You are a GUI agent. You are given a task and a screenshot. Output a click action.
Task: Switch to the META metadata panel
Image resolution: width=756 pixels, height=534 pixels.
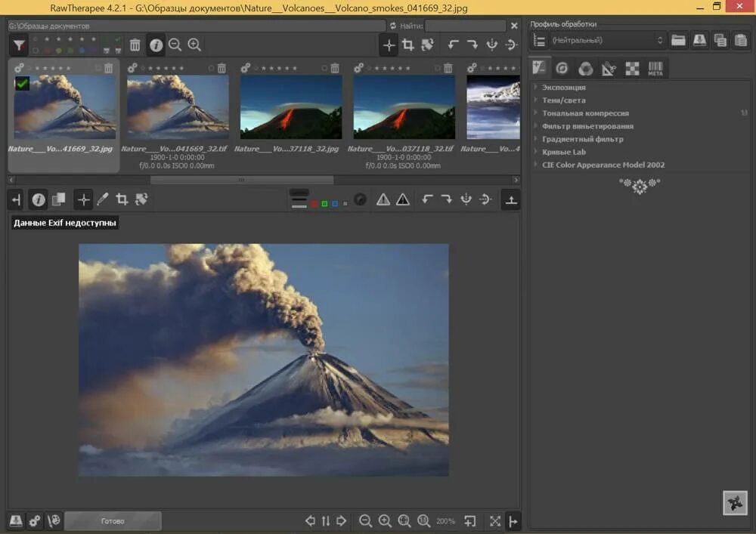click(x=655, y=68)
